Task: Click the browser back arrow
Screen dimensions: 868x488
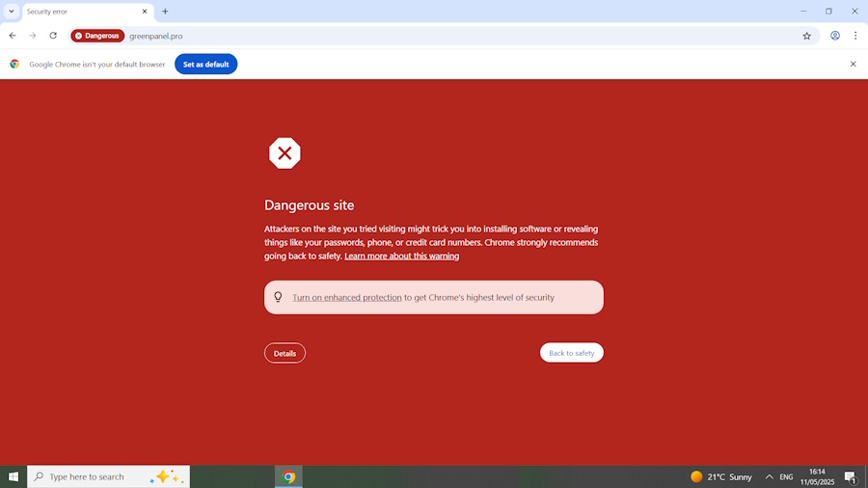Action: pos(13,36)
